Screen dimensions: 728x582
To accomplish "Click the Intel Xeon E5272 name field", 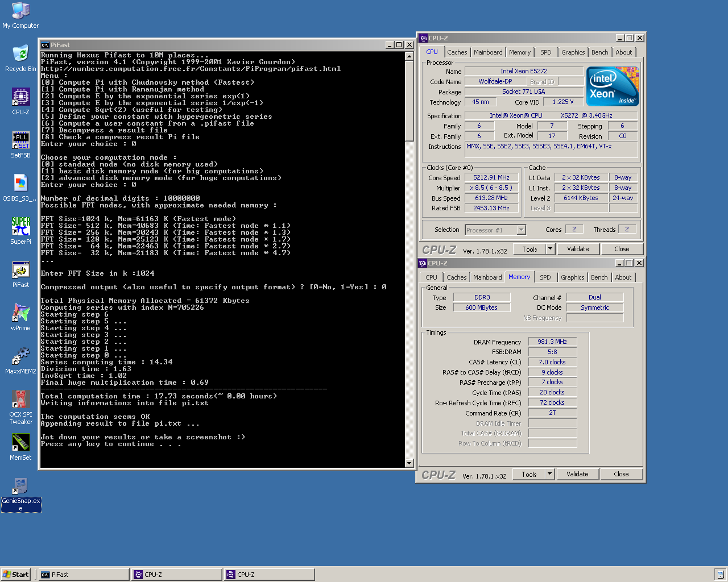I will (524, 71).
